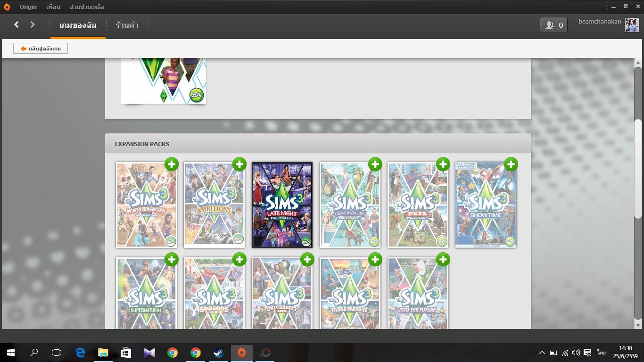Open the World Adventures expansion cover
Image resolution: width=644 pixels, height=362 pixels.
(x=146, y=205)
